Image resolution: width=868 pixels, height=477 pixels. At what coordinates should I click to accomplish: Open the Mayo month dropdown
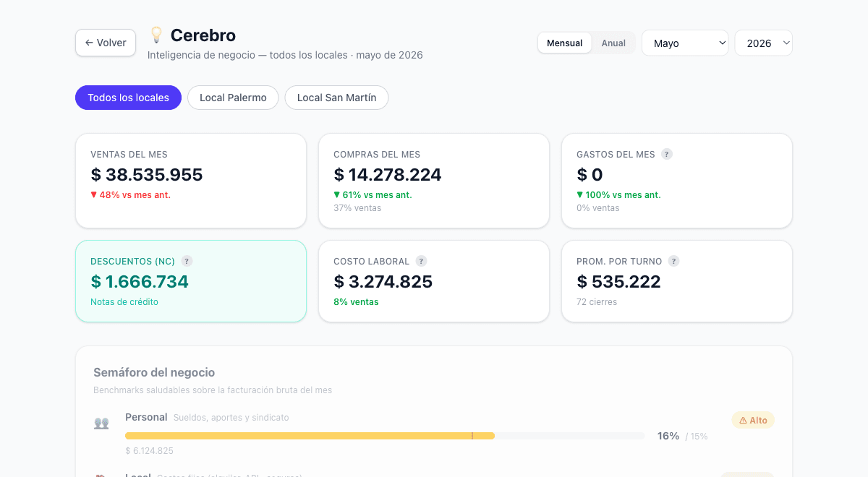685,43
